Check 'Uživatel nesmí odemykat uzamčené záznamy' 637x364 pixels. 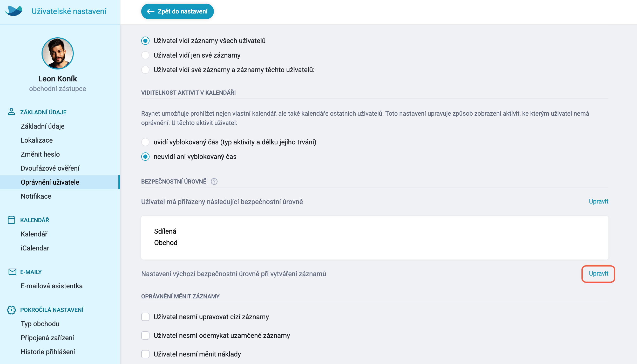145,335
